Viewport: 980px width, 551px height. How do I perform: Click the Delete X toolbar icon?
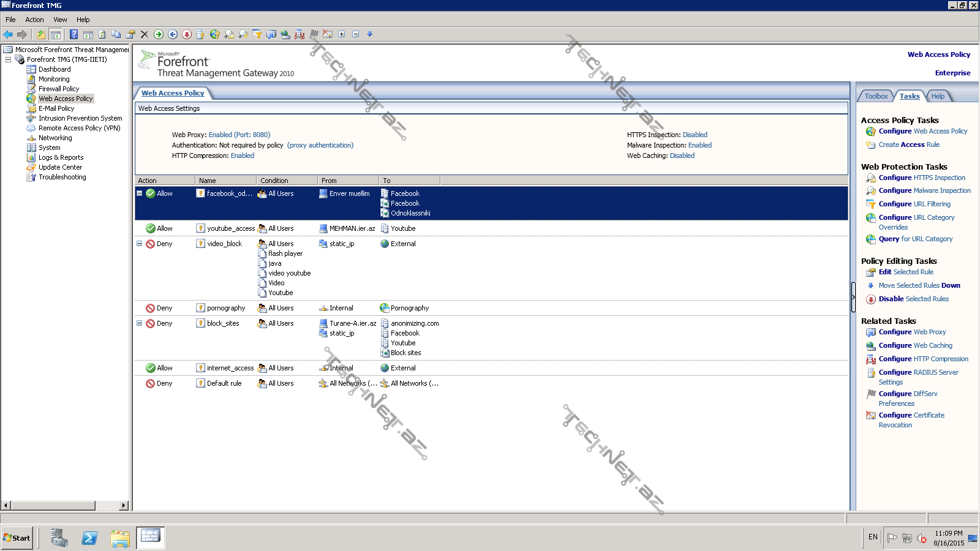pyautogui.click(x=145, y=34)
